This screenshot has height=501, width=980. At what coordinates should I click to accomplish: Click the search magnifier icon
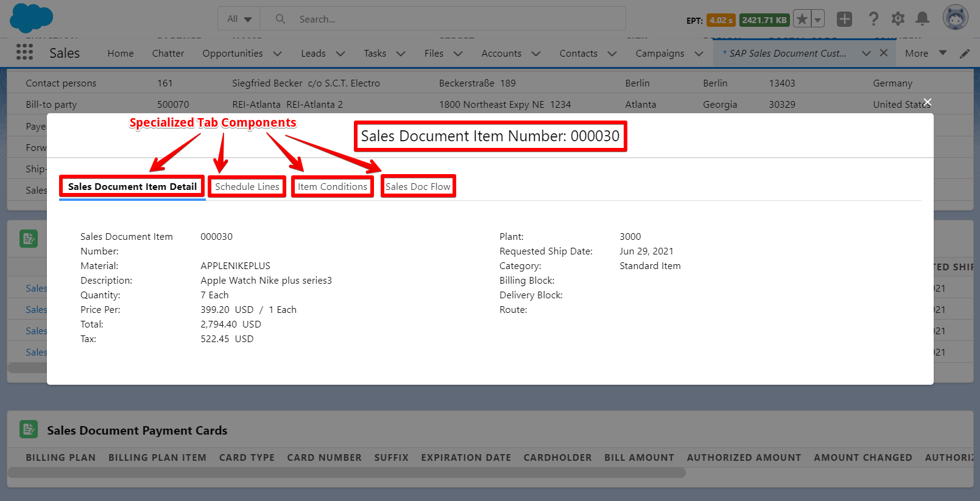[280, 19]
